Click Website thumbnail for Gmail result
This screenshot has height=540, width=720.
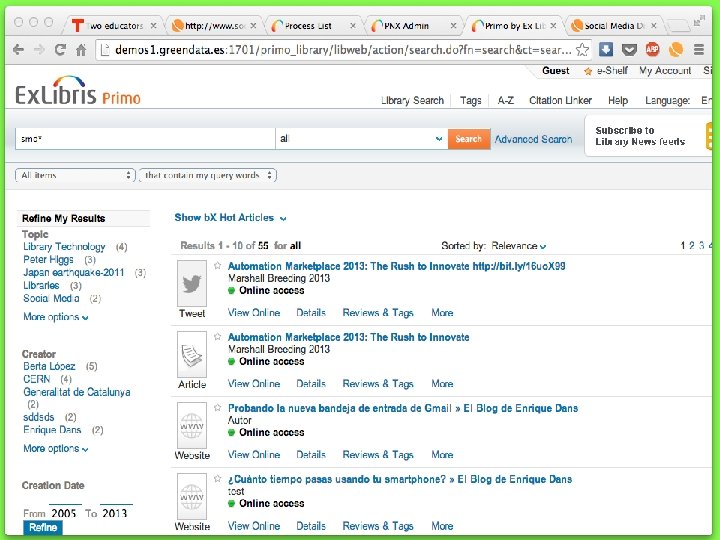tap(192, 426)
